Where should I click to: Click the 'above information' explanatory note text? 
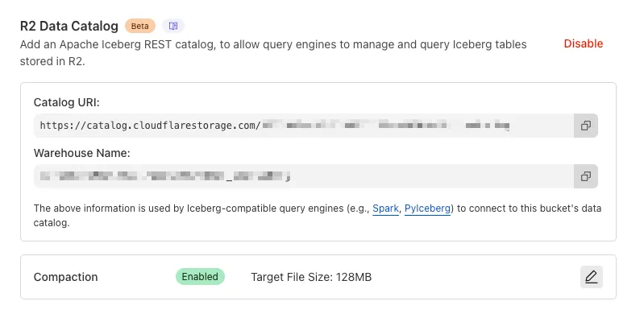105,208
